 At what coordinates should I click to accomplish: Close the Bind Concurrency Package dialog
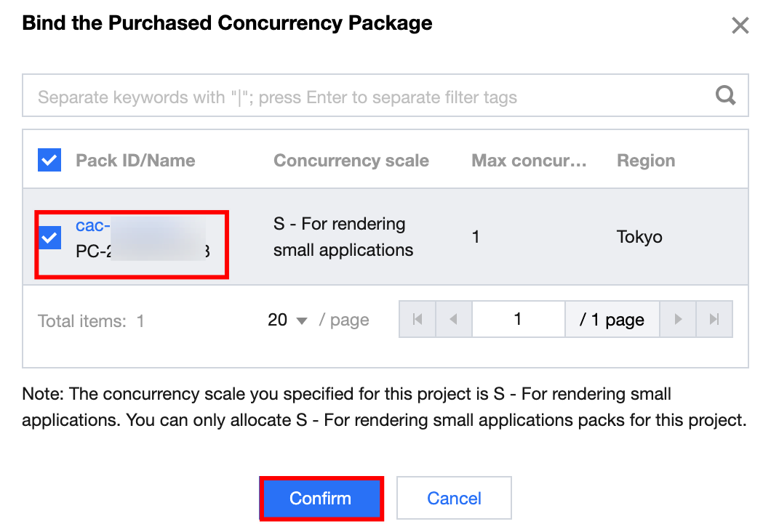tap(740, 26)
